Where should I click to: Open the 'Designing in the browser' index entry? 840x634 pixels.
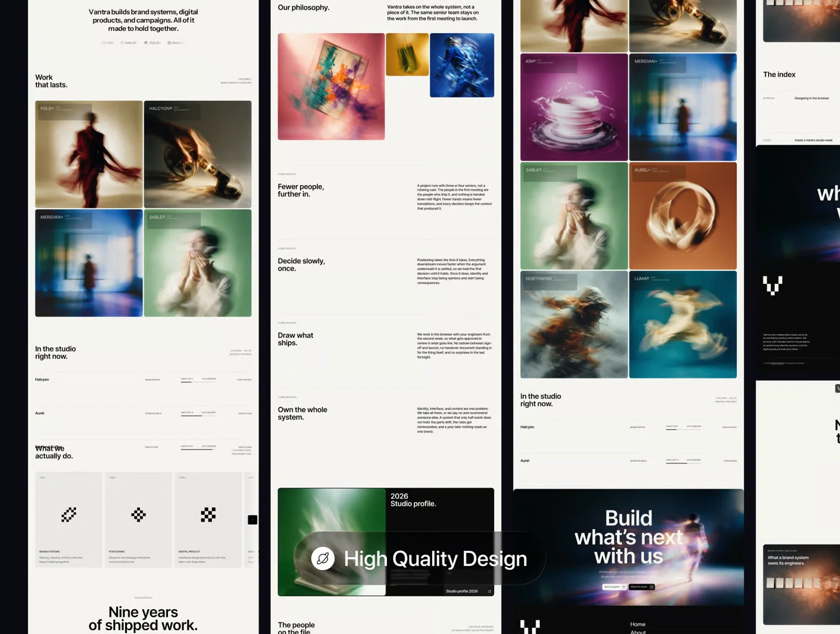click(812, 98)
